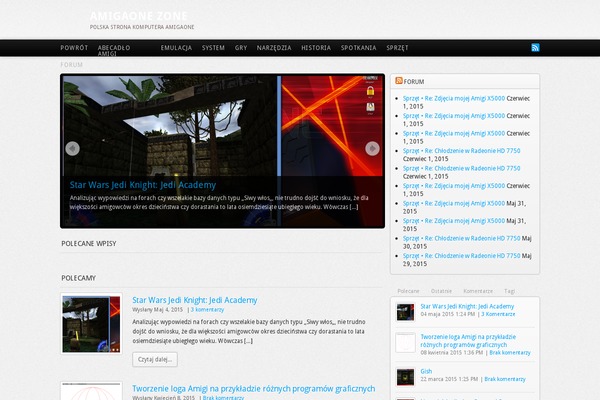Click sidebar Tworzenie loga small thumbnail
Image resolution: width=600 pixels, height=400 pixels.
pyautogui.click(x=405, y=343)
